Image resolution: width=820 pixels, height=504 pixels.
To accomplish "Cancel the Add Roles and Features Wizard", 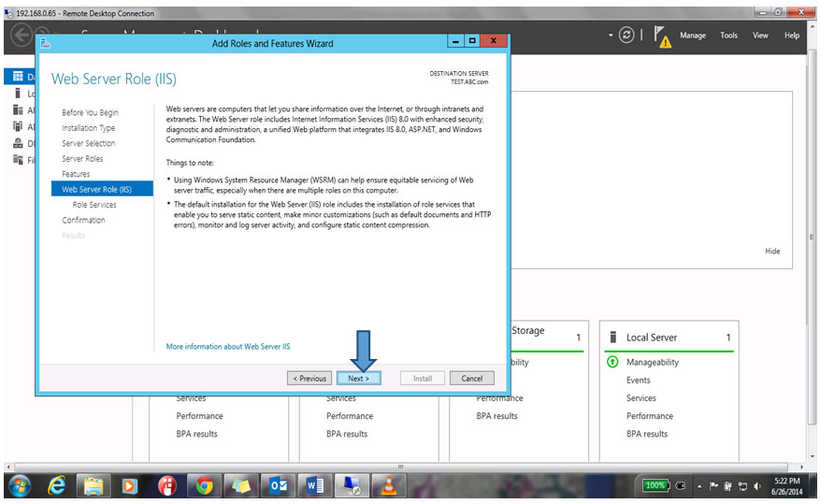I will [471, 378].
